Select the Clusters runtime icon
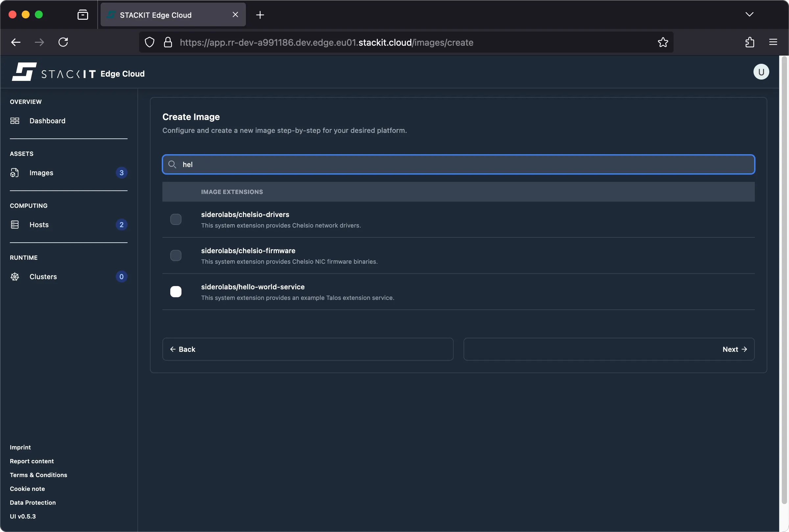 pos(14,277)
